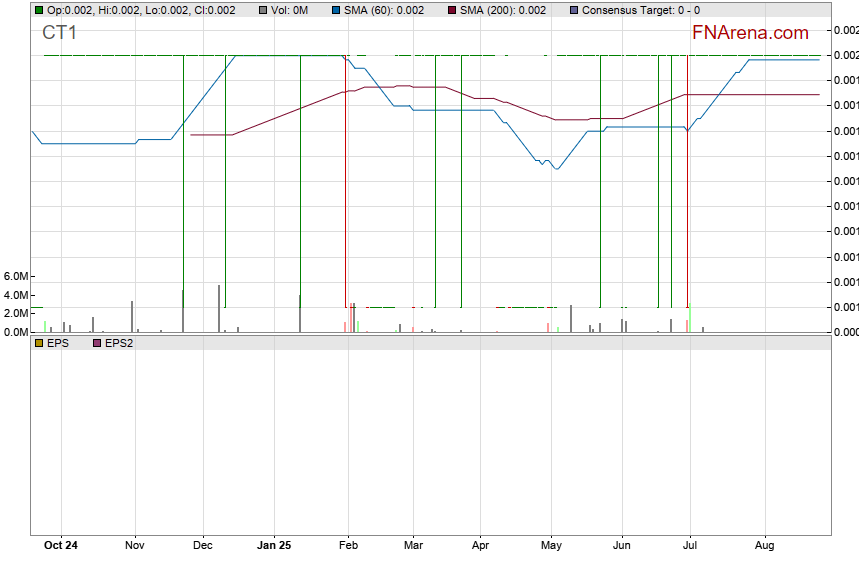
Task: Click the Vol: 0M legend text
Action: pos(290,10)
